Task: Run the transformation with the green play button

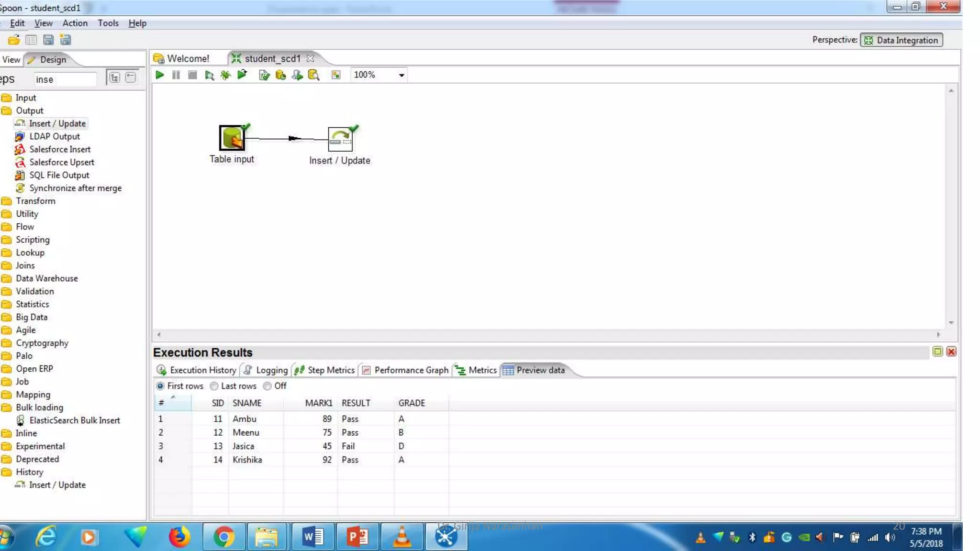Action: coord(160,75)
